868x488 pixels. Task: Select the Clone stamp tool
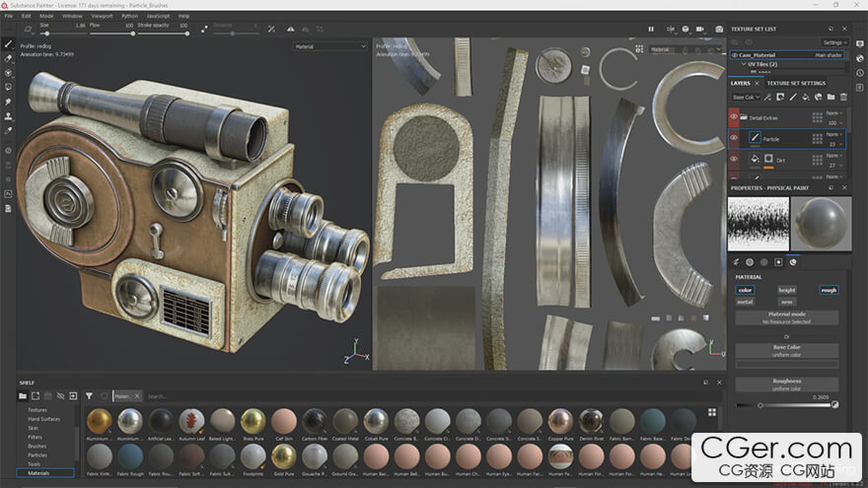8,116
